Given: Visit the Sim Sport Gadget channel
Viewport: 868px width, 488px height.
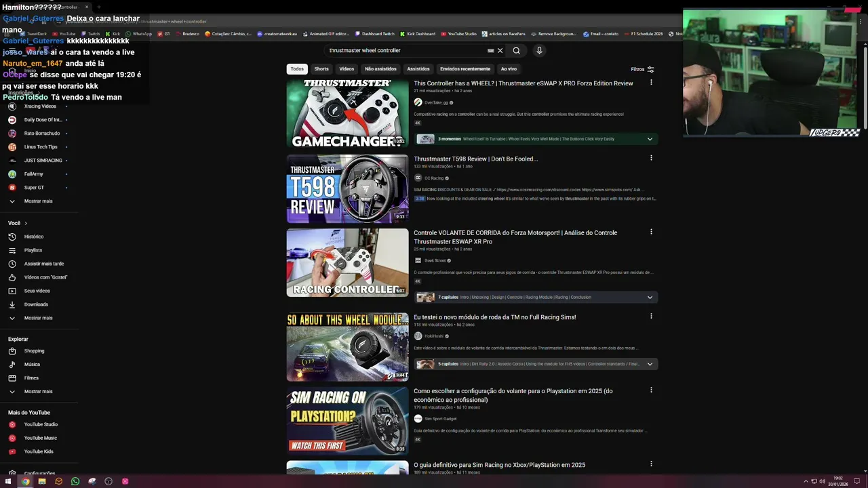Looking at the screenshot, I should tap(441, 418).
